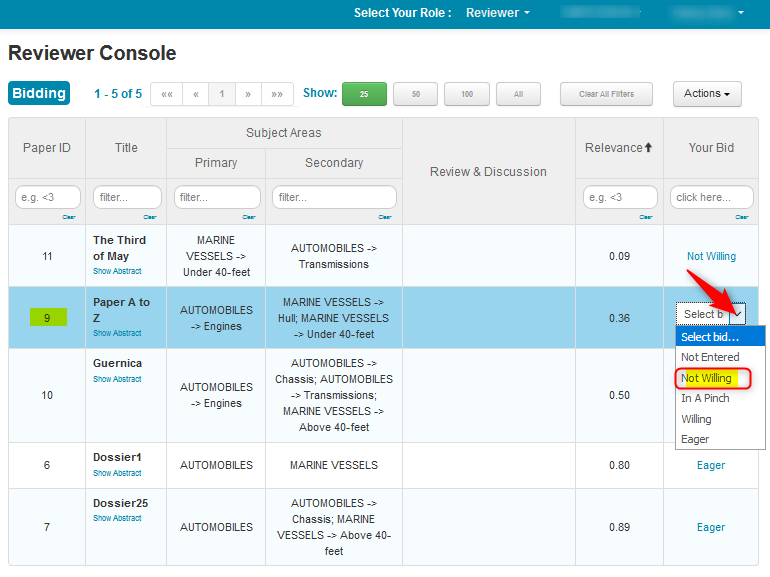Click the Paper ID filter input field

pyautogui.click(x=47, y=197)
